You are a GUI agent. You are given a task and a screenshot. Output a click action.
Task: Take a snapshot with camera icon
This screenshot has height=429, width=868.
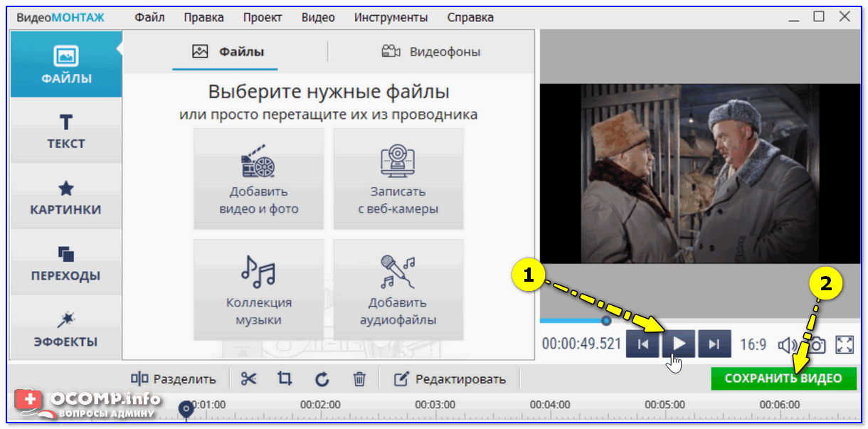(x=817, y=345)
